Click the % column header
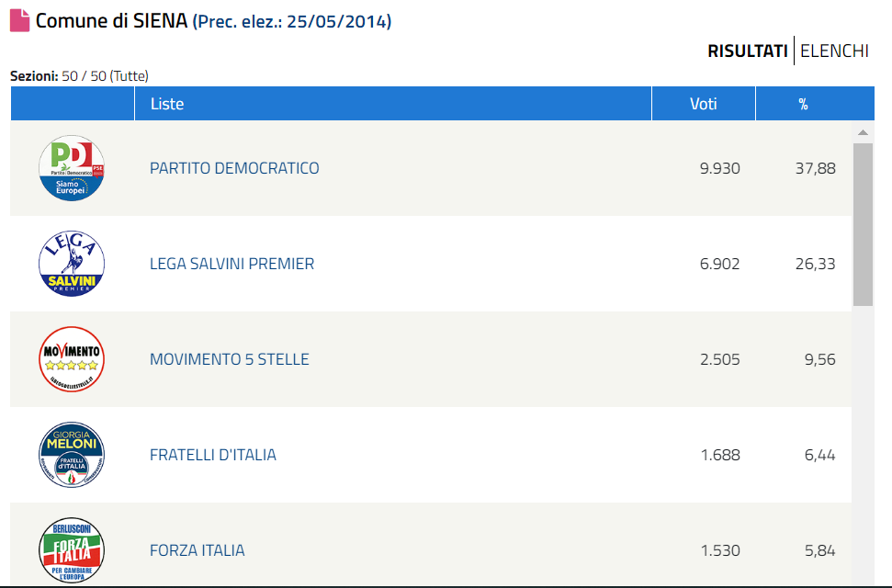The image size is (892, 588). pyautogui.click(x=803, y=104)
